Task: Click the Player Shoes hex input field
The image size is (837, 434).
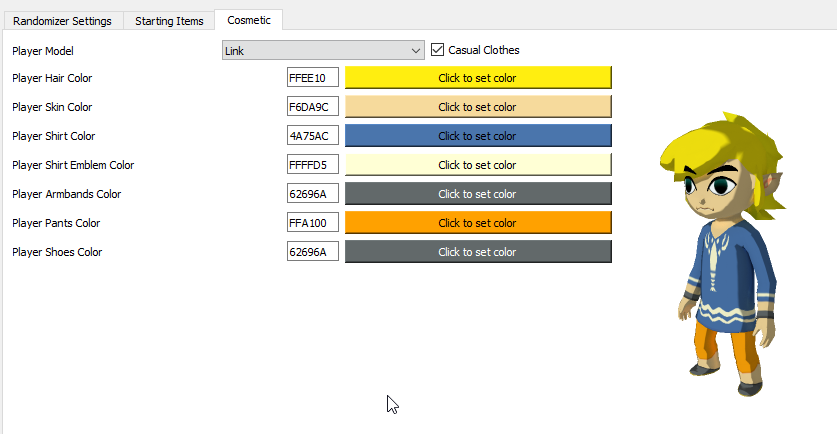Action: (313, 251)
